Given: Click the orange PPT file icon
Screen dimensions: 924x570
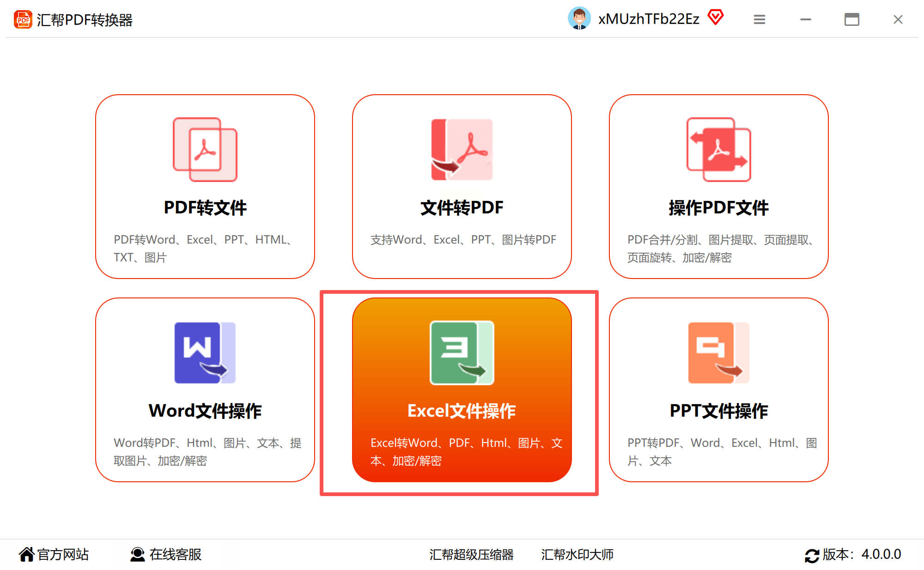Looking at the screenshot, I should [x=718, y=352].
